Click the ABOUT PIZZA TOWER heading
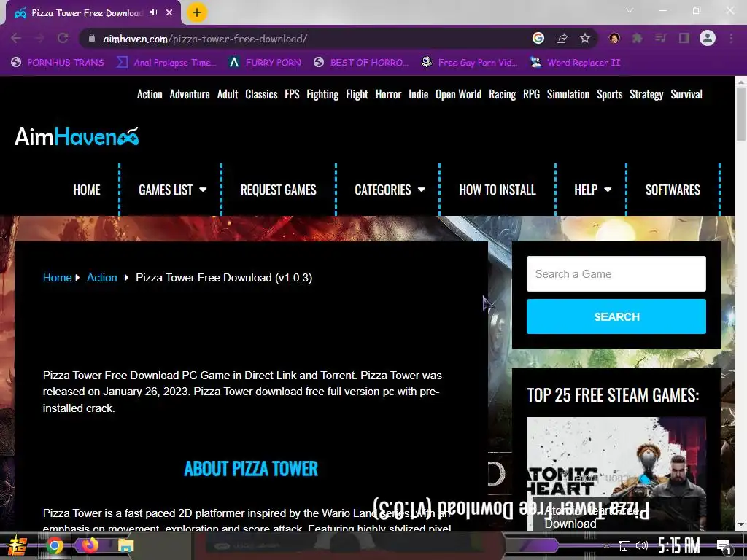Viewport: 747px width, 560px height. [251, 469]
